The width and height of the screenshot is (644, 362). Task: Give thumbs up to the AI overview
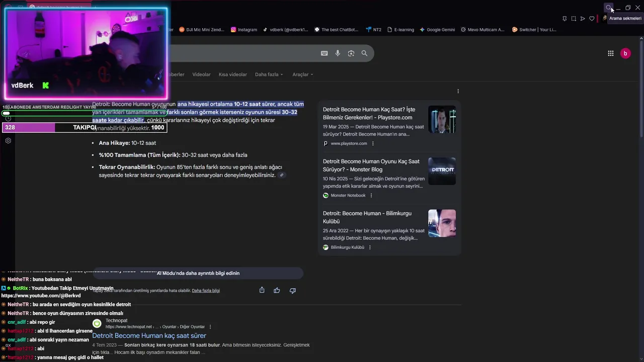pos(277,290)
